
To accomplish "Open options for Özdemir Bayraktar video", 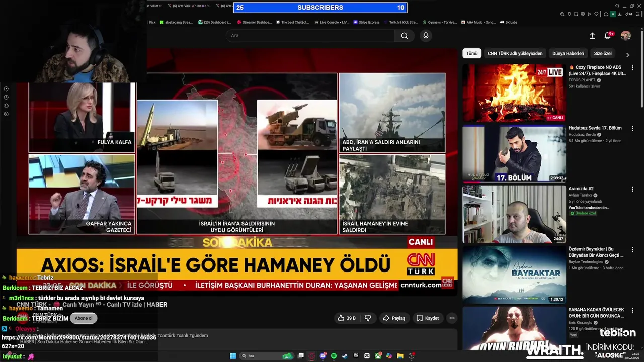I will pyautogui.click(x=632, y=250).
